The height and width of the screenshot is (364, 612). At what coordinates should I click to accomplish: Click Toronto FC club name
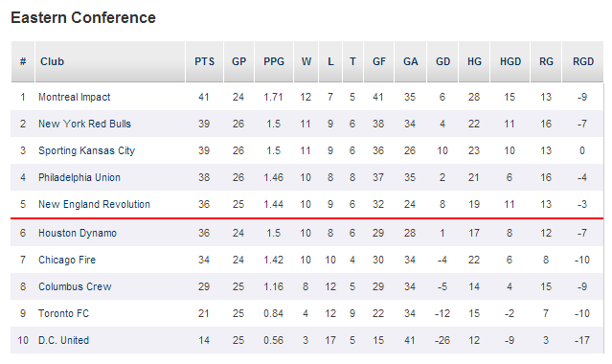[x=63, y=313]
